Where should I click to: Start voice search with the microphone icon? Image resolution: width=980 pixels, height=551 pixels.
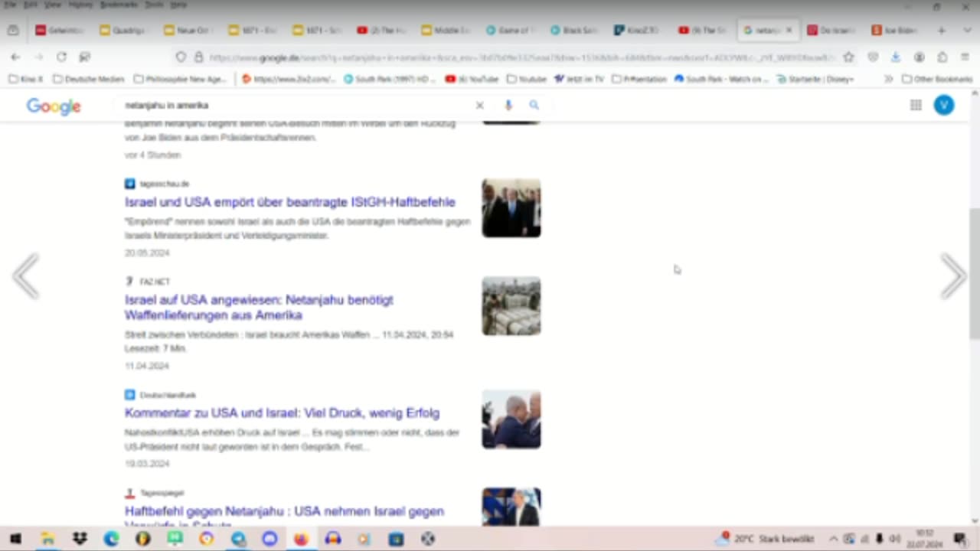(508, 106)
